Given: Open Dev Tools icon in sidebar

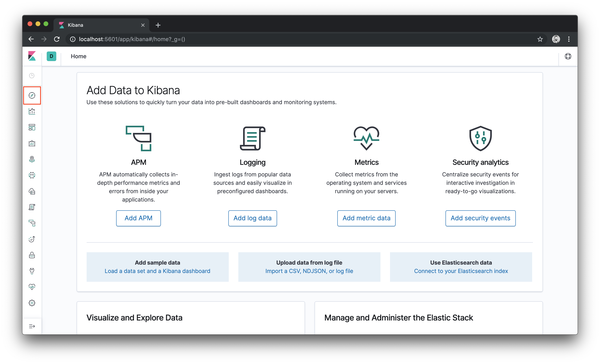Looking at the screenshot, I should pyautogui.click(x=32, y=271).
